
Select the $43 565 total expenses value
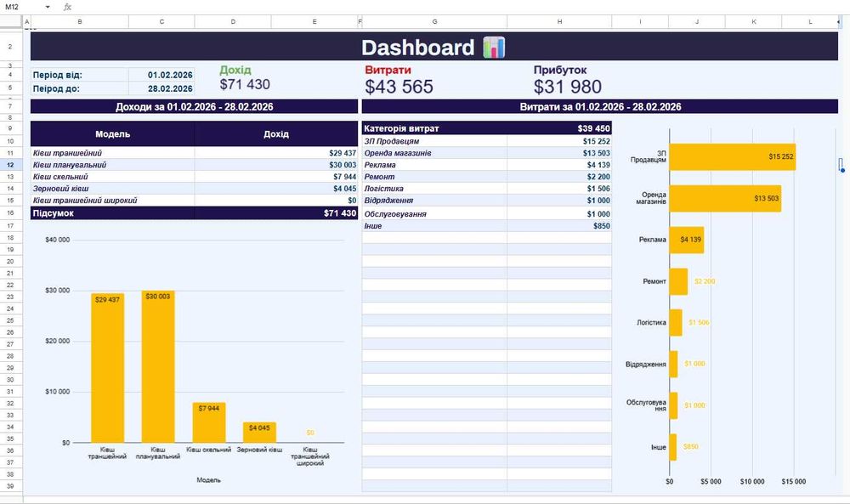(399, 87)
